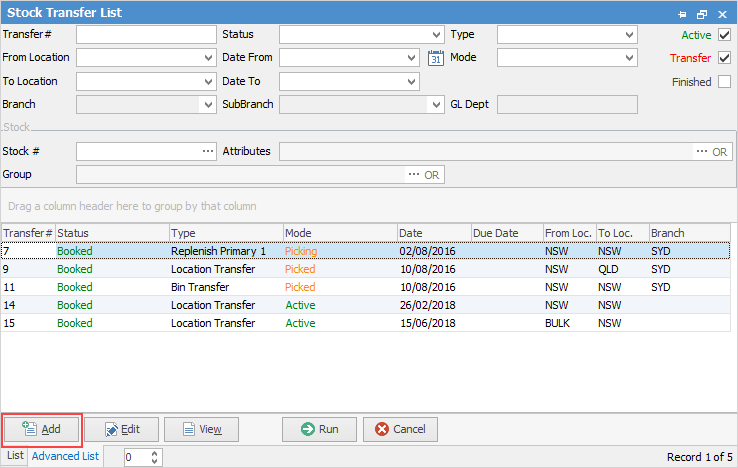
Task: Click the GL Dept field
Action: click(567, 105)
